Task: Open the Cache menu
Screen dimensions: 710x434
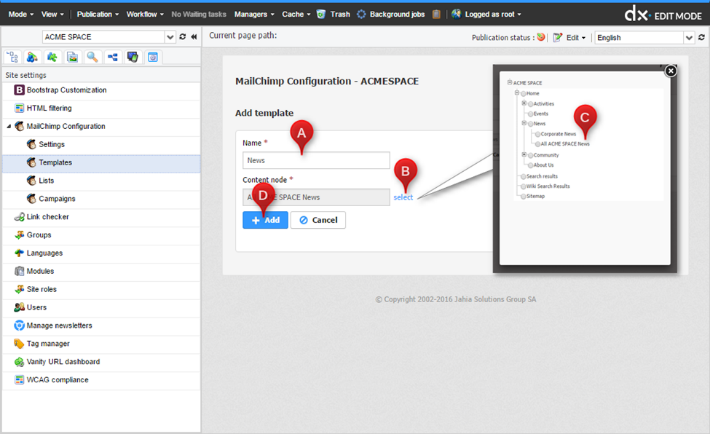Action: coord(296,14)
